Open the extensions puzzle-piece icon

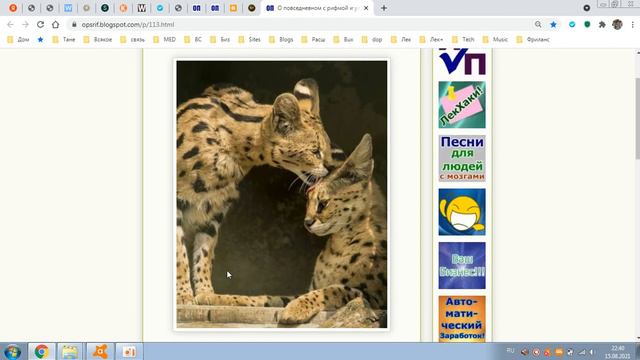(602, 24)
